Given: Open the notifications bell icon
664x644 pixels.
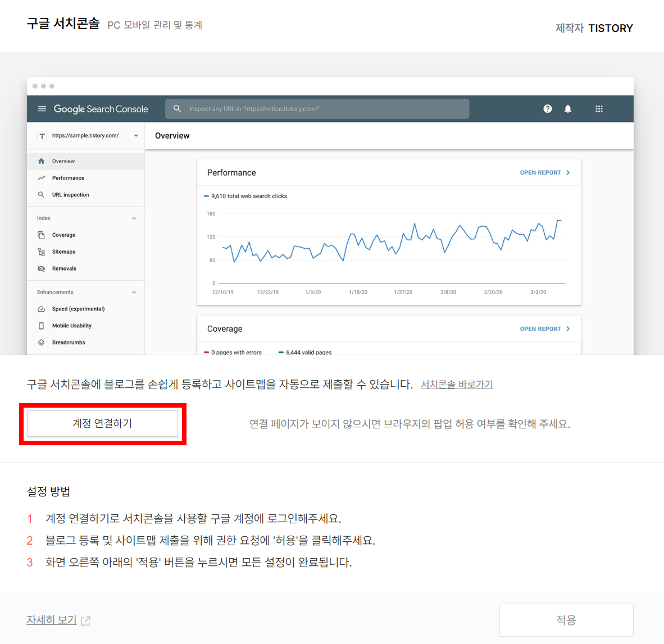Looking at the screenshot, I should (x=568, y=109).
